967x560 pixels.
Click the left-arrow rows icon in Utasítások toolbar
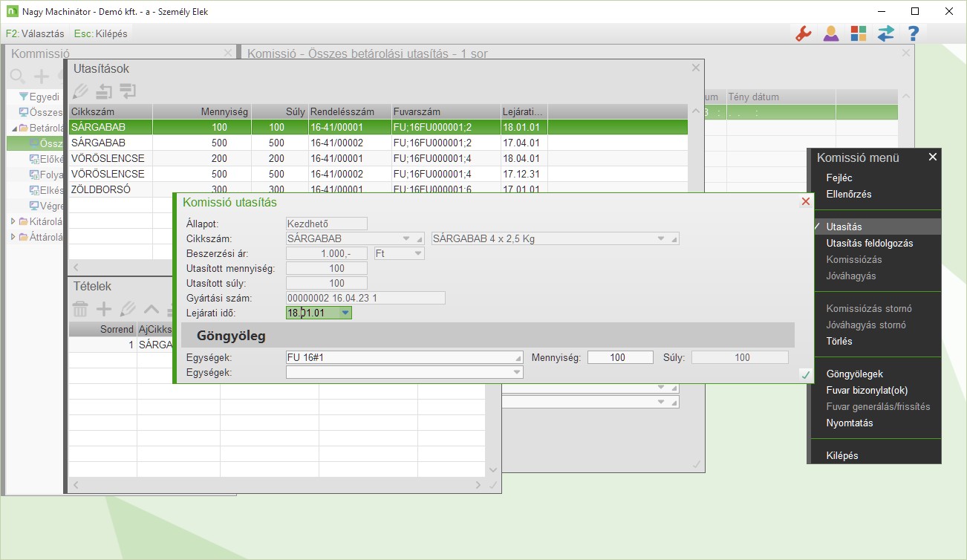tap(104, 91)
